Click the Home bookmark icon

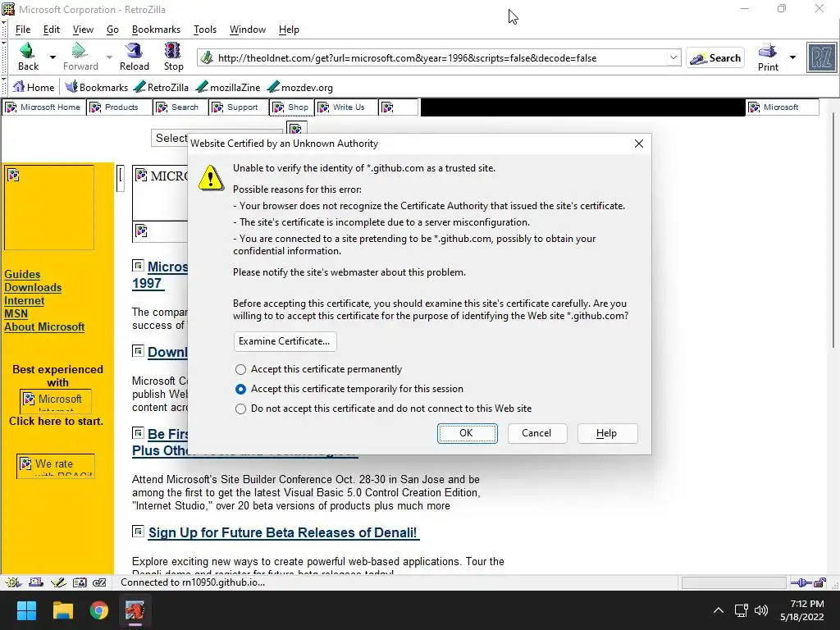click(20, 87)
